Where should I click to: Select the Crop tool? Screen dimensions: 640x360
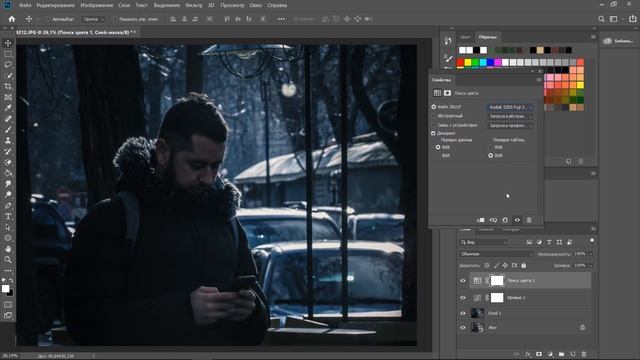(x=8, y=86)
